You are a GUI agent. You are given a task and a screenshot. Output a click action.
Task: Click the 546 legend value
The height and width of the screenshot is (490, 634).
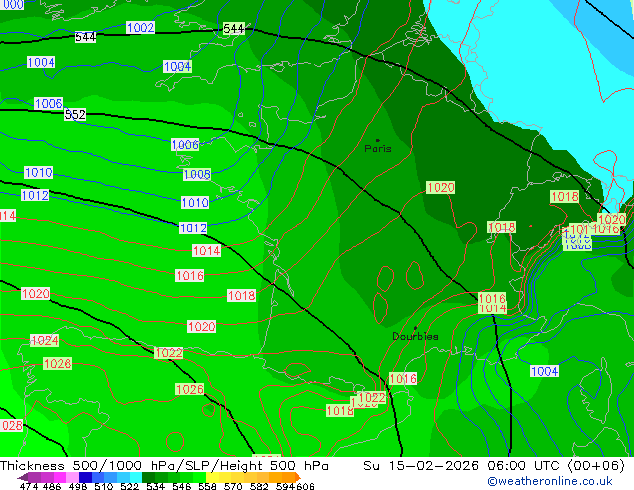pos(182,486)
